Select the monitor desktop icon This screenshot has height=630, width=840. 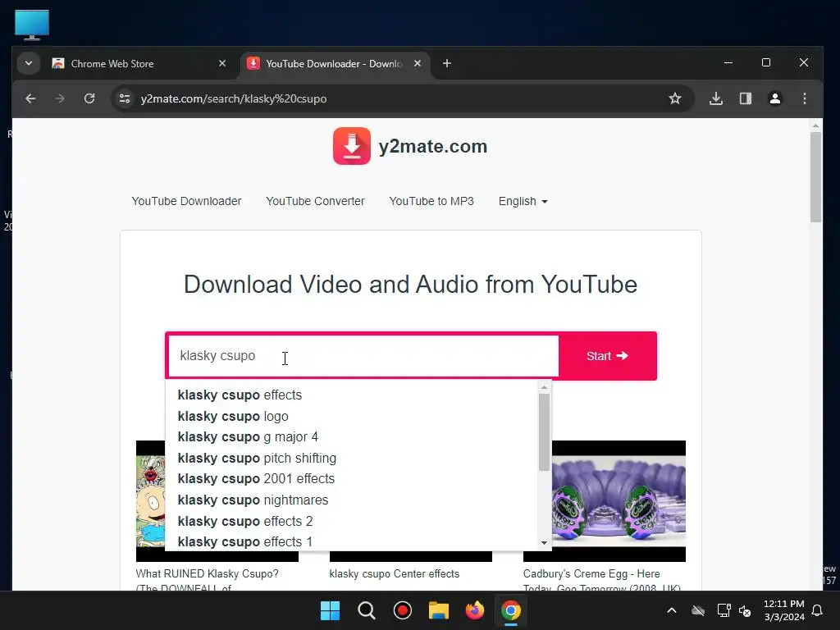pos(32,25)
